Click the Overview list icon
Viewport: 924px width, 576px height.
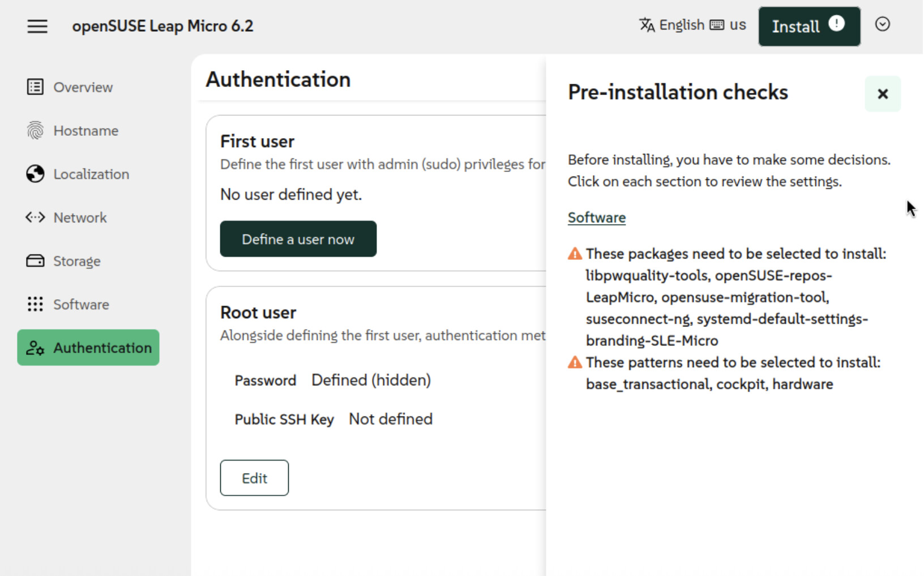[x=35, y=87]
